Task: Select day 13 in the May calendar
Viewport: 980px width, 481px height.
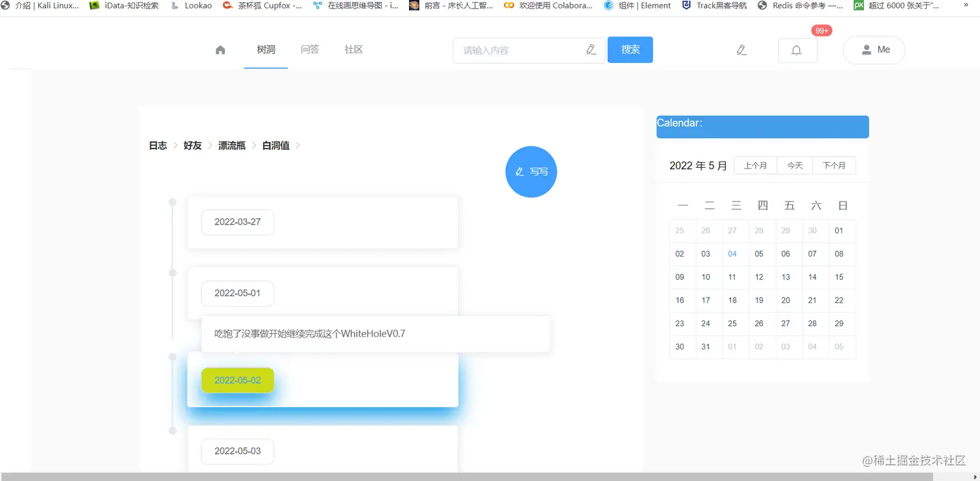Action: click(x=786, y=277)
